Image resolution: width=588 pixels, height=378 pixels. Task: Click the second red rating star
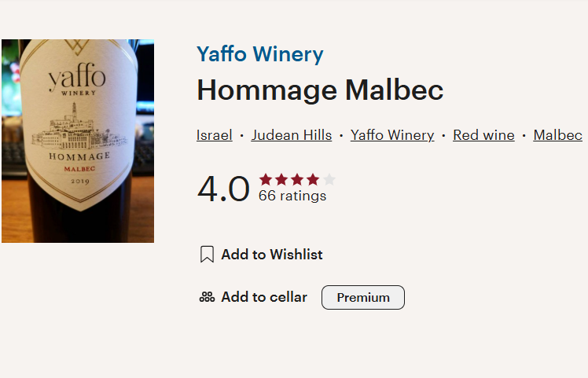(281, 179)
